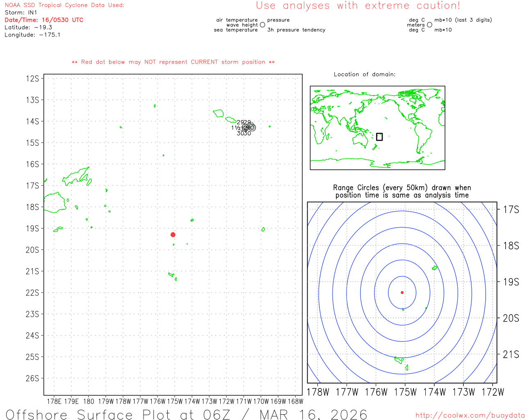Click the 'Storm: IN1' text
This screenshot has width=525, height=420.
[21, 13]
